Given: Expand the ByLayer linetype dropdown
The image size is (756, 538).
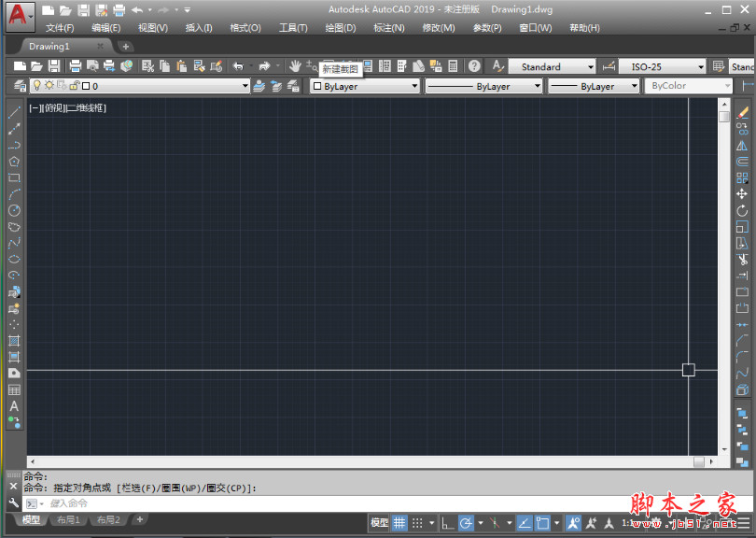Looking at the screenshot, I should [539, 85].
